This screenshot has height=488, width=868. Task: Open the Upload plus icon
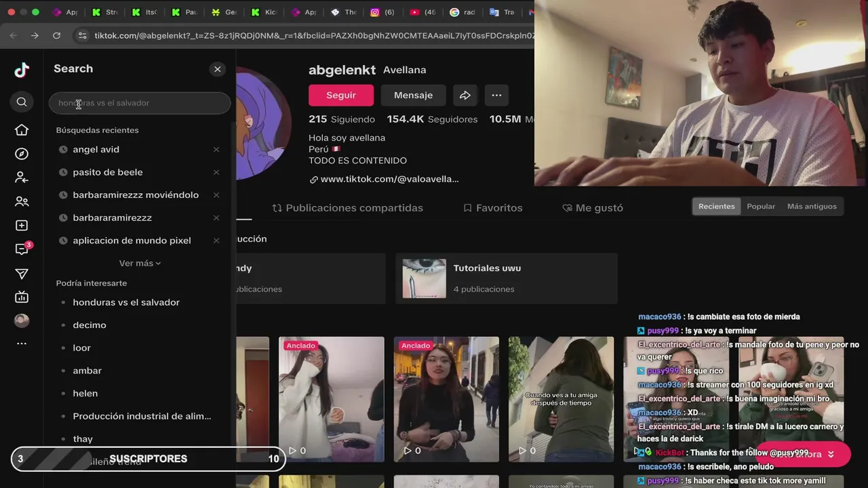22,226
